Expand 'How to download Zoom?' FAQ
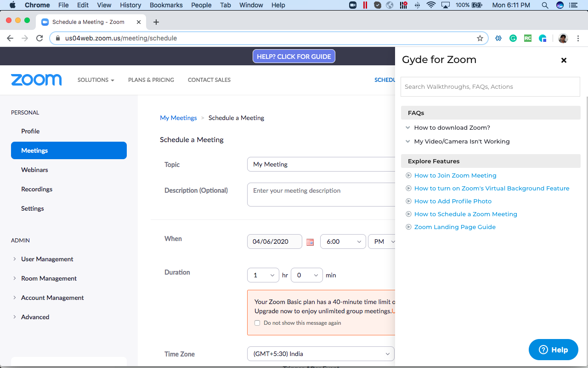The width and height of the screenshot is (588, 368). coord(452,127)
